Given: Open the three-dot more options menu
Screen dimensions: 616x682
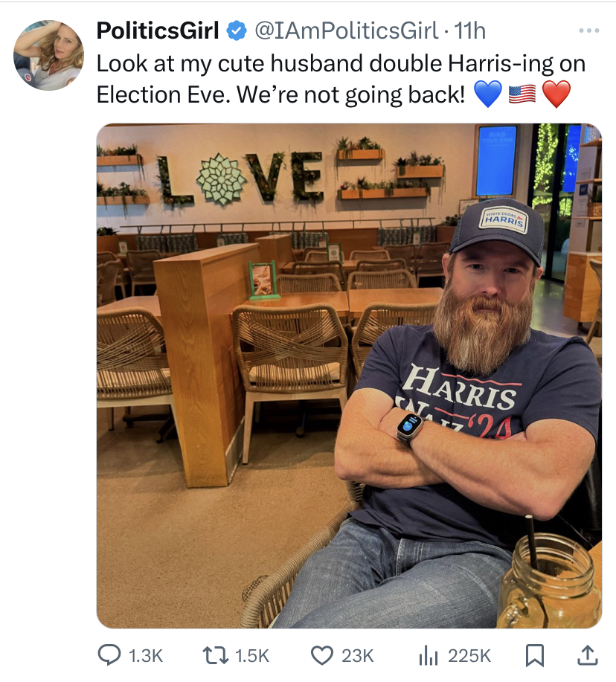Looking at the screenshot, I should pyautogui.click(x=589, y=31).
